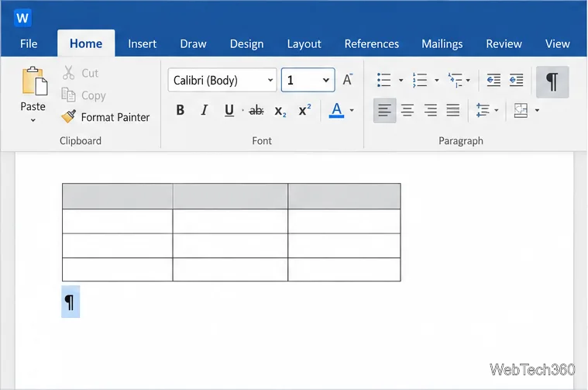Switch to the Insert tab

pos(142,44)
